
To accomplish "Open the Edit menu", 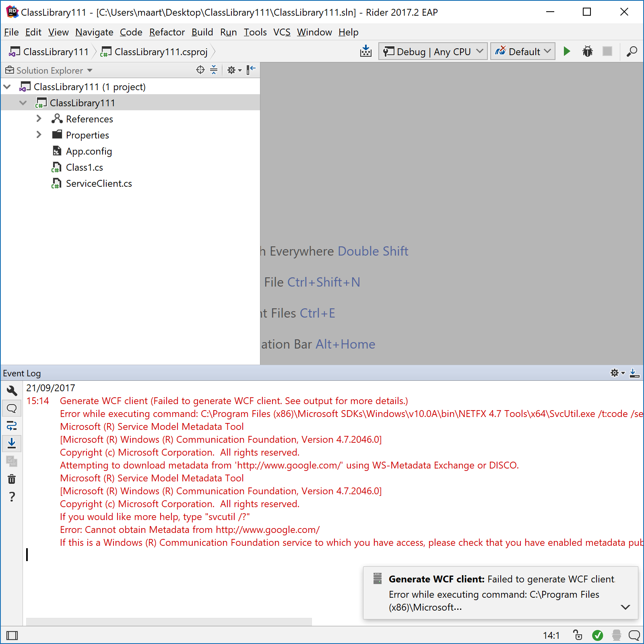I will 33,32.
